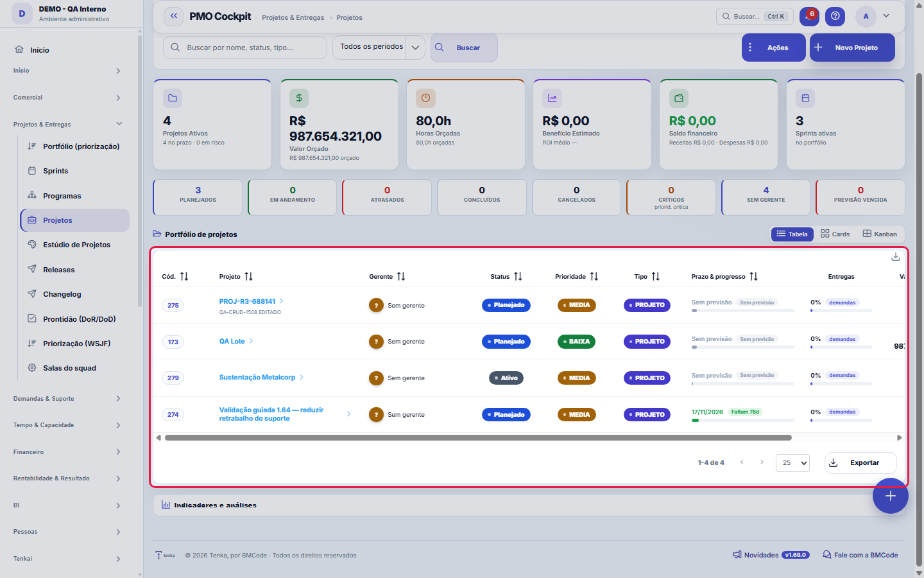Click Exportar button

tap(860, 462)
